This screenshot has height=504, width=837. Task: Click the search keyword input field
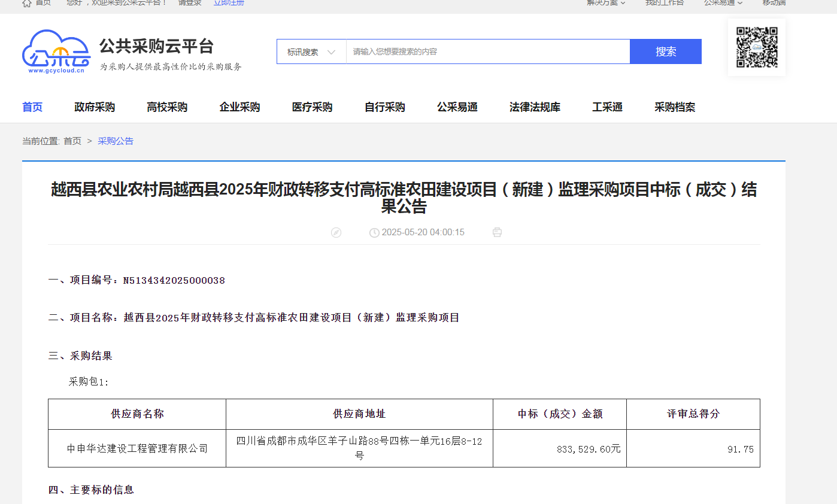pyautogui.click(x=487, y=52)
